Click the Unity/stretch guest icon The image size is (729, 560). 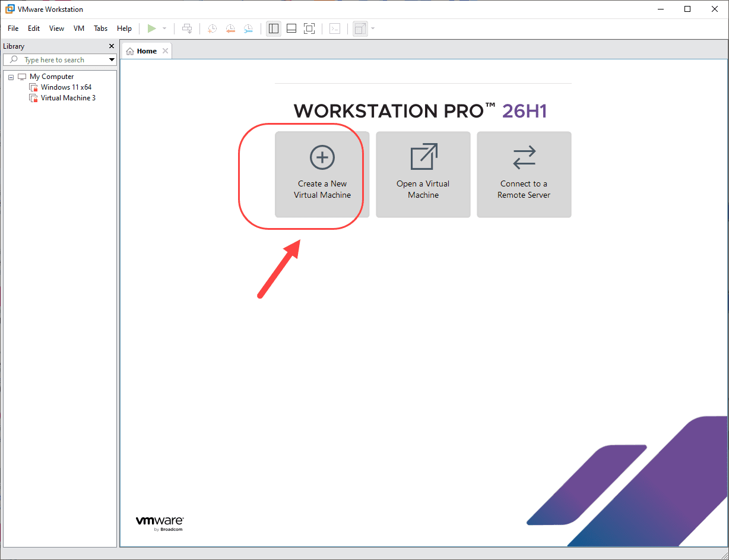(x=360, y=29)
